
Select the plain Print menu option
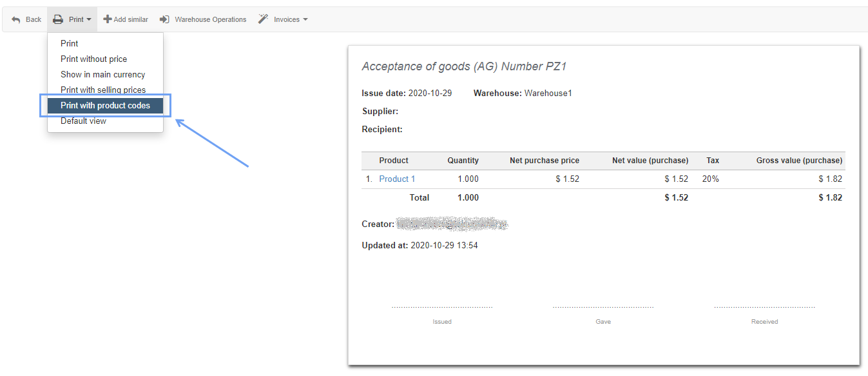(x=69, y=43)
